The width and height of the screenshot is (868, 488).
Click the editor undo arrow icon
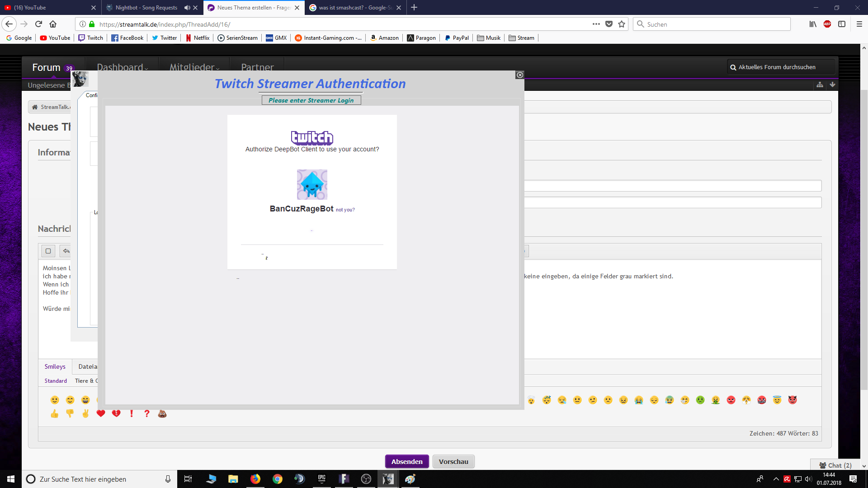click(66, 251)
